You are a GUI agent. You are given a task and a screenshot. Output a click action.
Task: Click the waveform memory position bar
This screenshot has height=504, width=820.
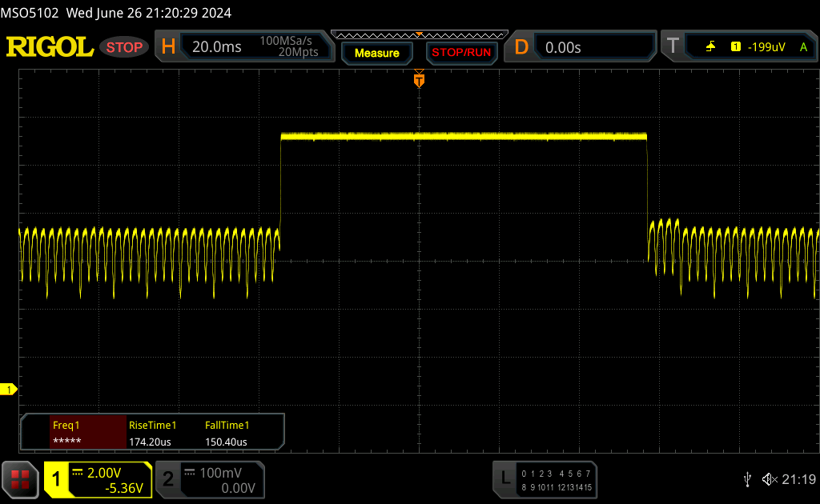point(420,35)
